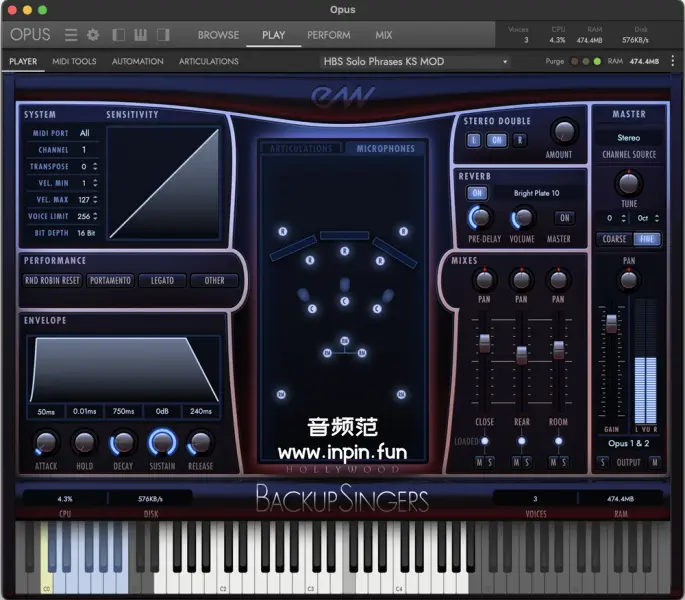Toggle the keyboard display icon
Screen dimensions: 685x600
141,35
